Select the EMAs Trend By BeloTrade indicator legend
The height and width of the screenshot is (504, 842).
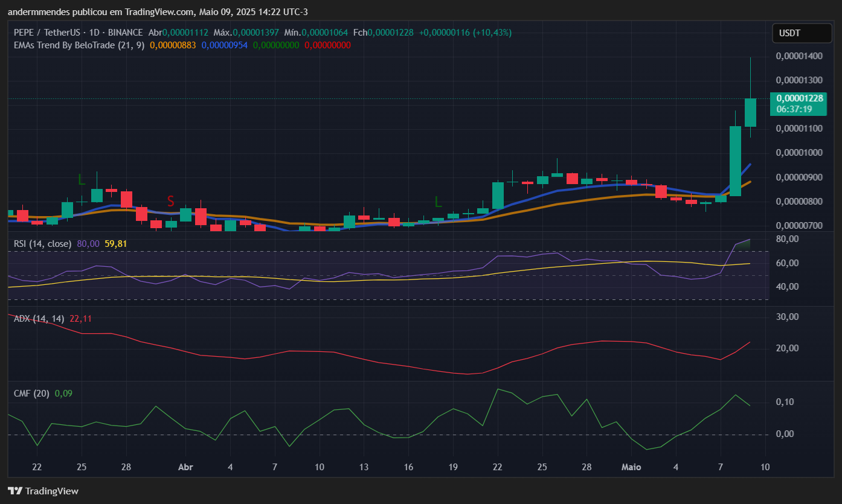[x=79, y=45]
